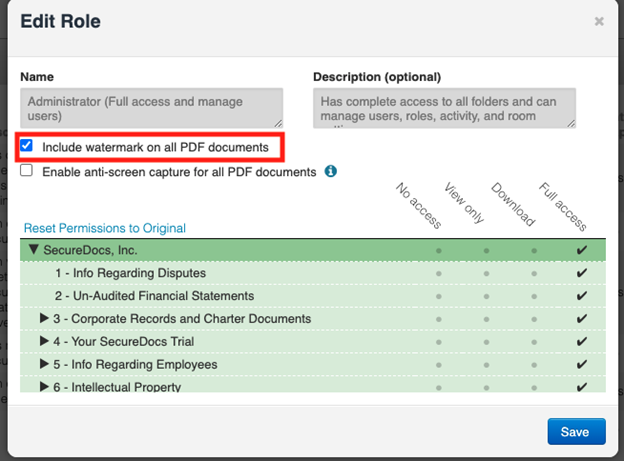
Task: Select Full access checkmark for Info Regarding Employees
Action: pyautogui.click(x=581, y=364)
